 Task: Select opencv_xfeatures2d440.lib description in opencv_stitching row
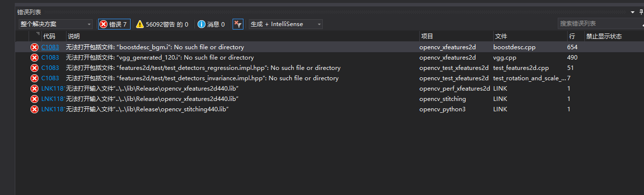coord(152,99)
